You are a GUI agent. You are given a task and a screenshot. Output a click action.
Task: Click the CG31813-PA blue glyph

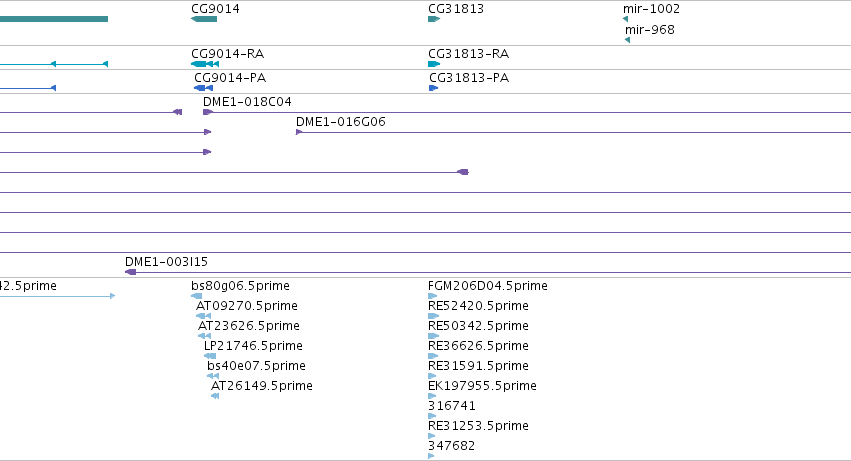(x=433, y=88)
